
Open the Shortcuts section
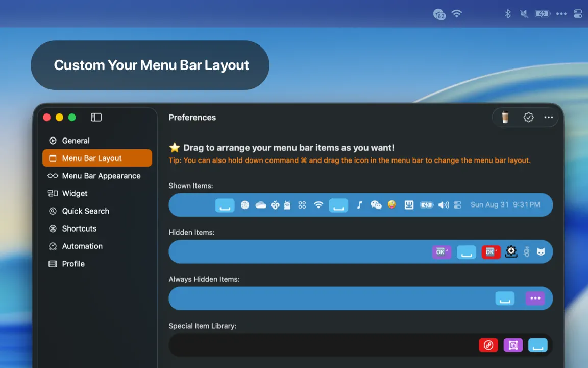[97, 228]
